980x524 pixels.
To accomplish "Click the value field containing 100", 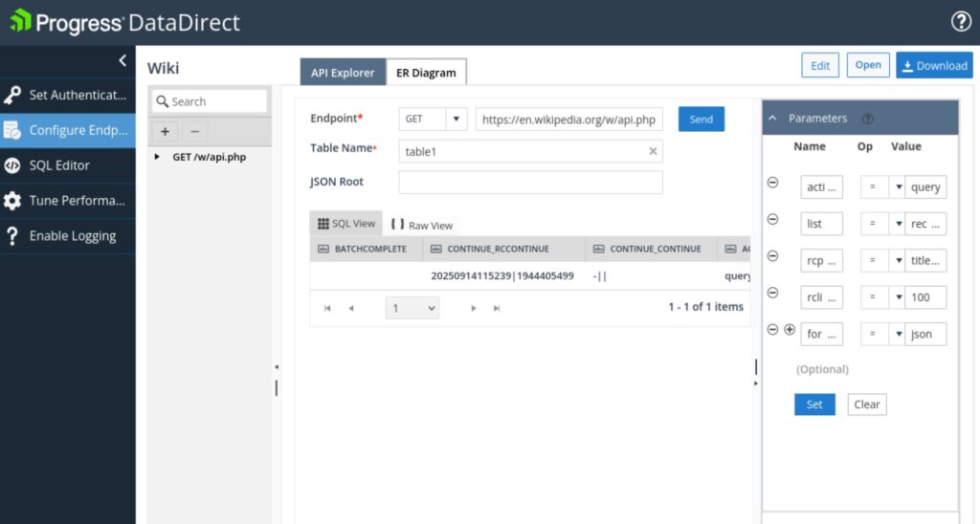I will (925, 297).
